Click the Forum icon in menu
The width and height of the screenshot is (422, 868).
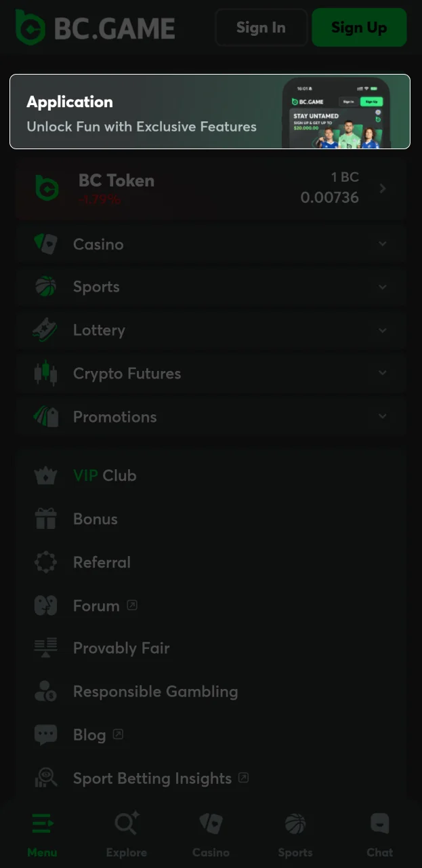[x=46, y=606]
